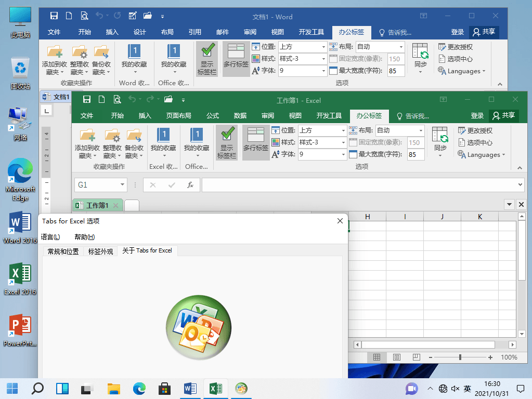The width and height of the screenshot is (532, 399).
Task: Switch to 标签外观 tab in options dialog
Action: click(x=100, y=251)
